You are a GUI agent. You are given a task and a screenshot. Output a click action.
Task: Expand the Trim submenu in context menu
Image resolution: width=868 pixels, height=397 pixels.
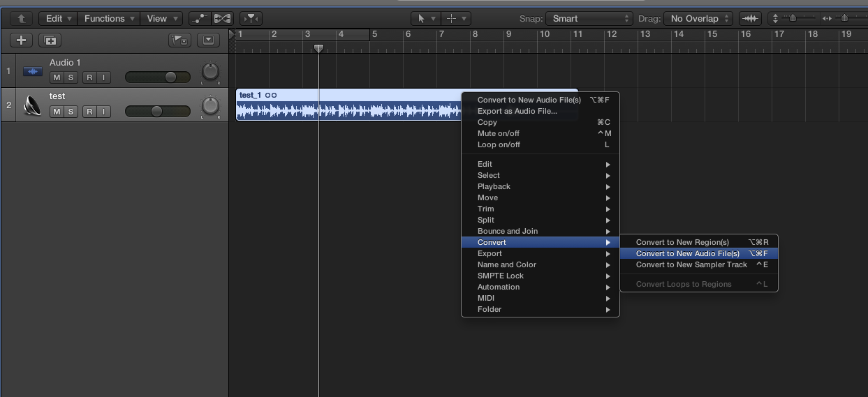[x=540, y=209]
